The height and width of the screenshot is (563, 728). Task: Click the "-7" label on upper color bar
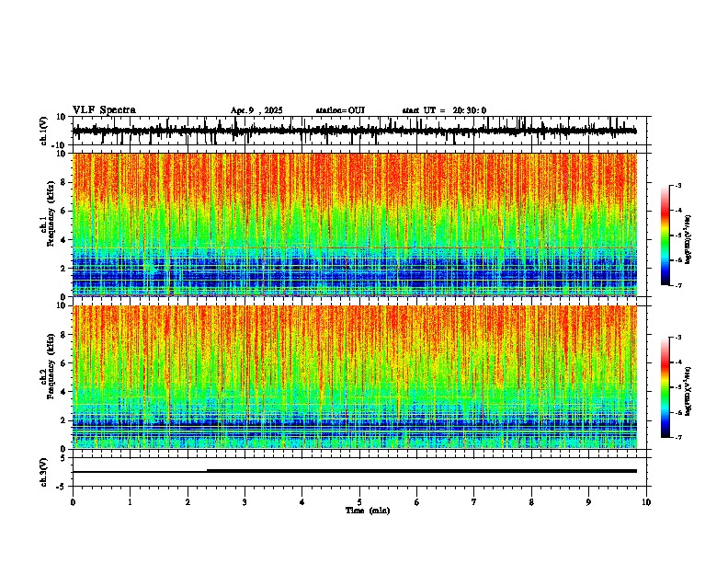(678, 285)
